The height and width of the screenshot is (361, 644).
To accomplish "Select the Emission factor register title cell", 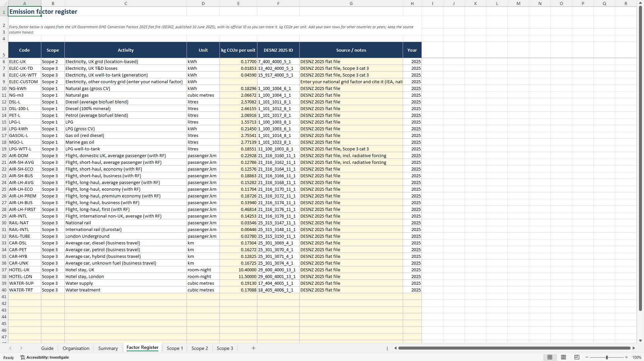I will click(24, 11).
